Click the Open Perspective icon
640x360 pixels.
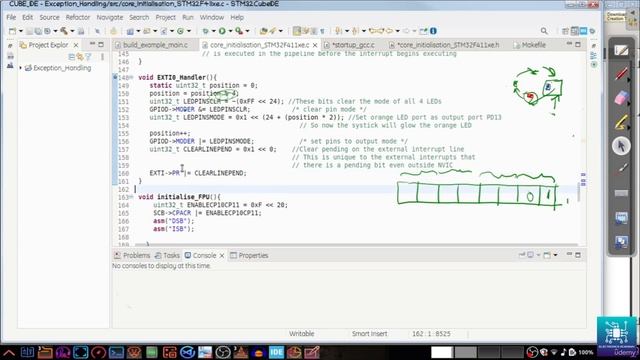coord(565,31)
